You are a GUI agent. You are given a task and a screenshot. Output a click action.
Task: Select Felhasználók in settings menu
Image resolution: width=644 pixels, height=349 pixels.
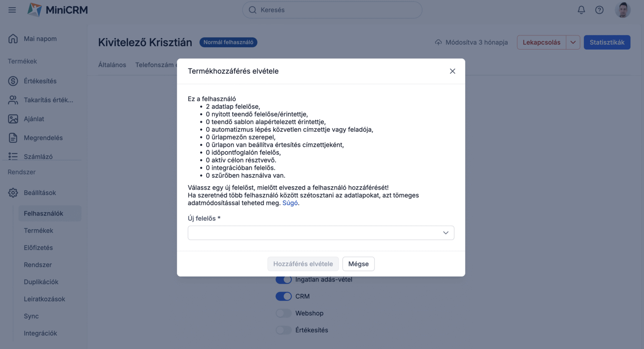44,213
